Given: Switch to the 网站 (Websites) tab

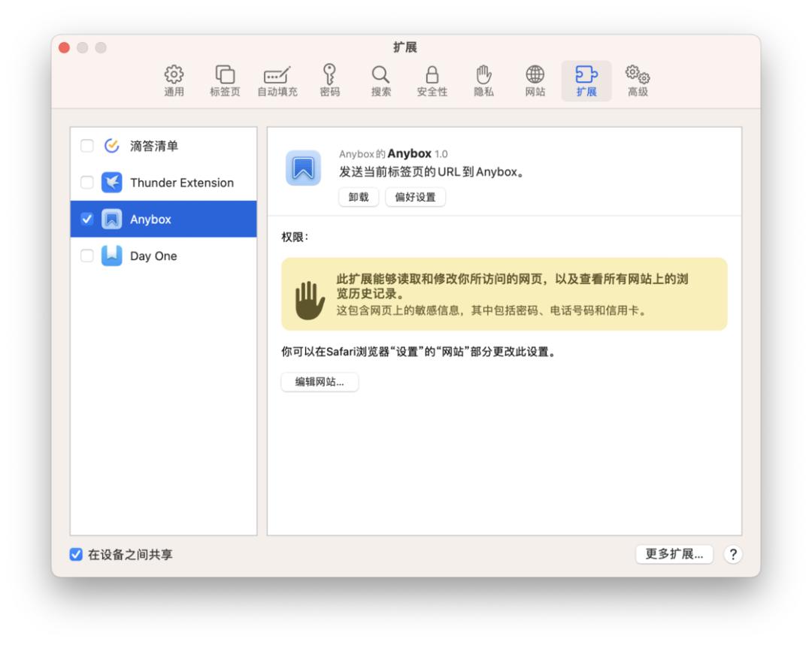Looking at the screenshot, I should click(x=535, y=80).
